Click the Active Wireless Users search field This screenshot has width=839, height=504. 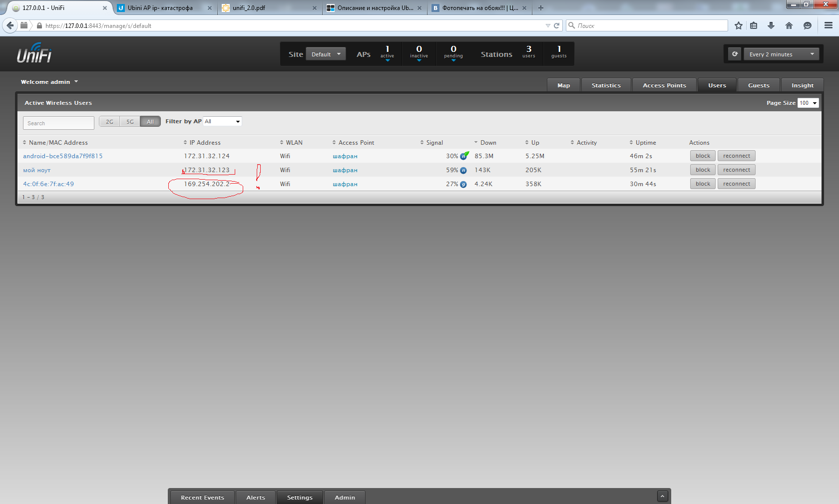(58, 123)
